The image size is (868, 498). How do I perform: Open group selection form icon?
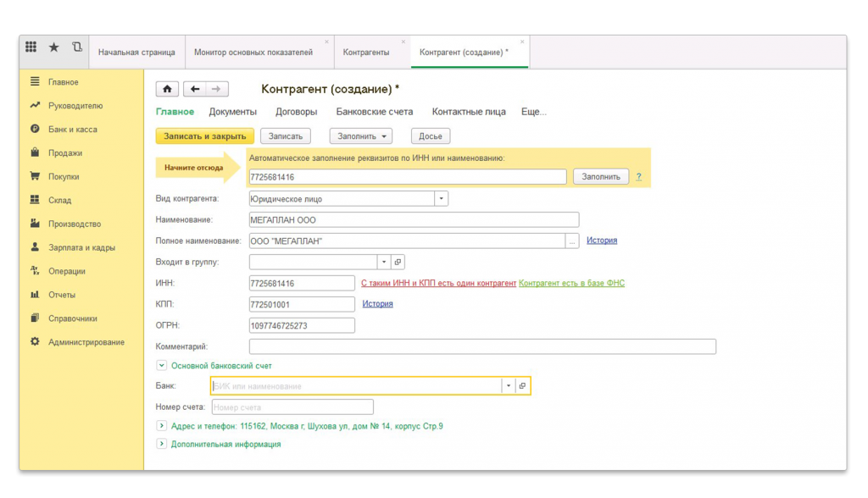398,262
